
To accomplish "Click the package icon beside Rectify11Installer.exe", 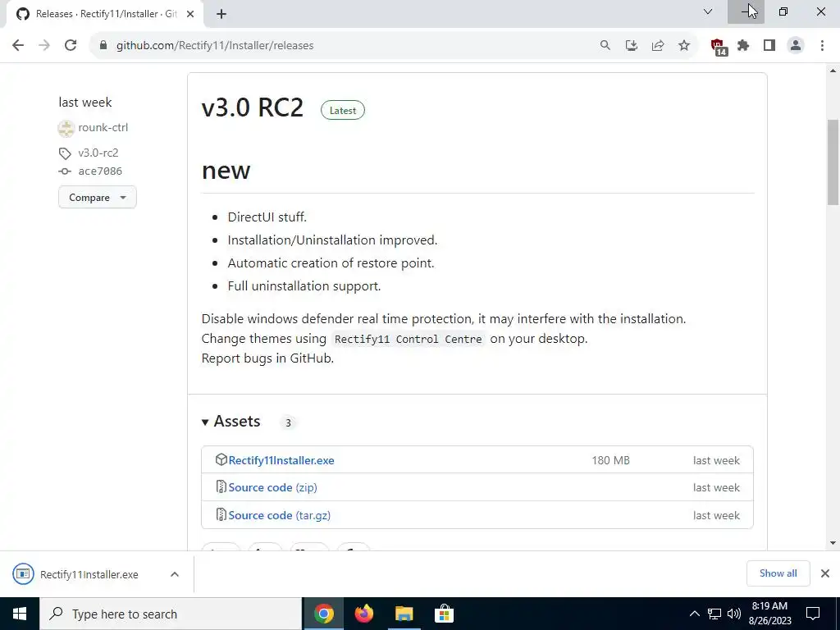I will 221,459.
